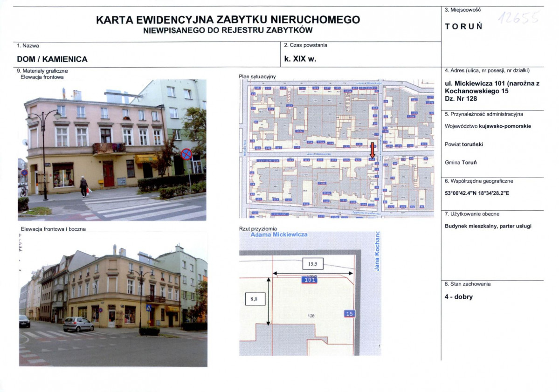Click the plot number '128' inside floor plan
559x392 pixels.
tap(311, 316)
